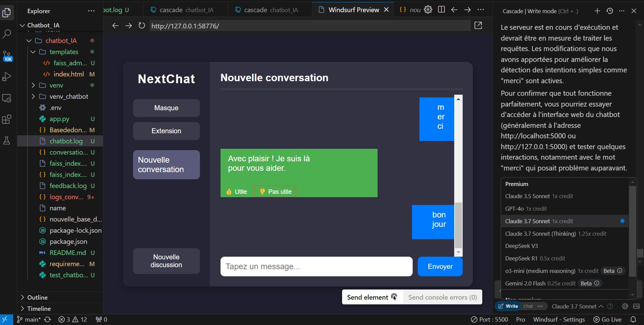Go back in the preview browser
This screenshot has height=325, width=644.
point(115,26)
